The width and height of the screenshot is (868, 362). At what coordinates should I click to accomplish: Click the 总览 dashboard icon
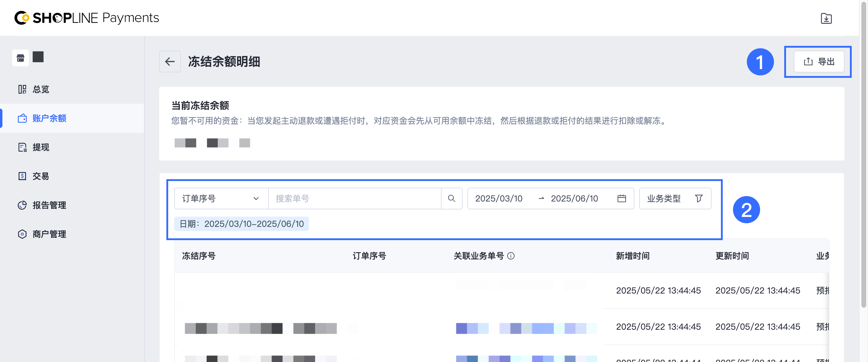click(x=22, y=89)
